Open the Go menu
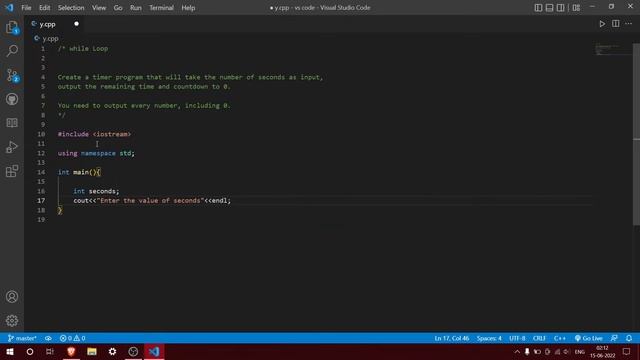This screenshot has height=360, width=640. (118, 8)
